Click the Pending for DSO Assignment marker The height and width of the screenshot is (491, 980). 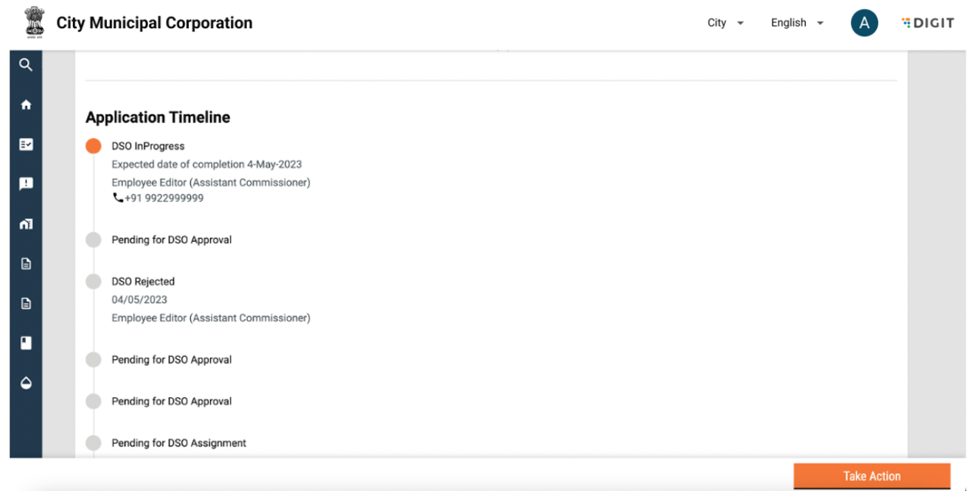(x=93, y=443)
